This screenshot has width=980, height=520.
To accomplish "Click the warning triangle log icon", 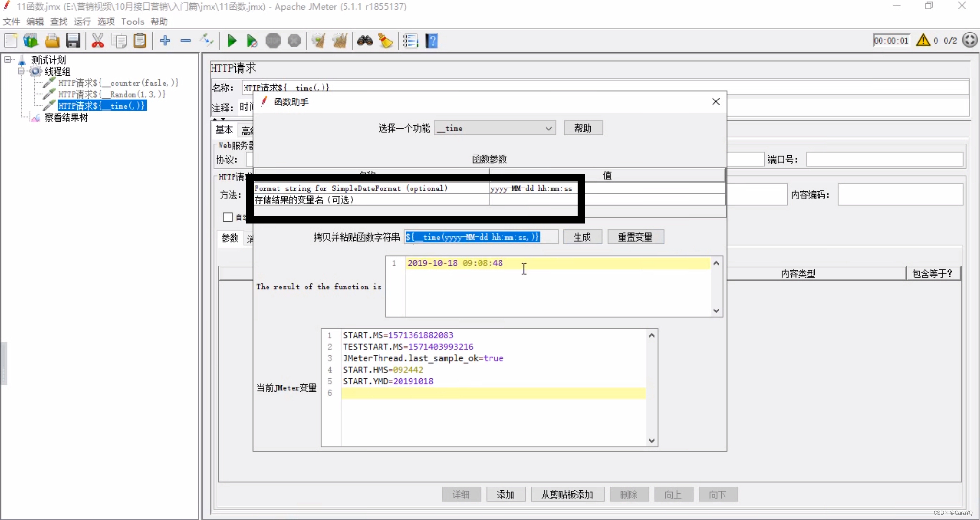I will coord(923,40).
